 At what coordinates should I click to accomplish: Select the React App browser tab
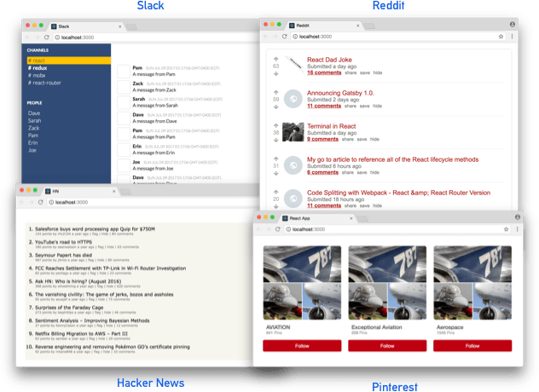click(317, 218)
